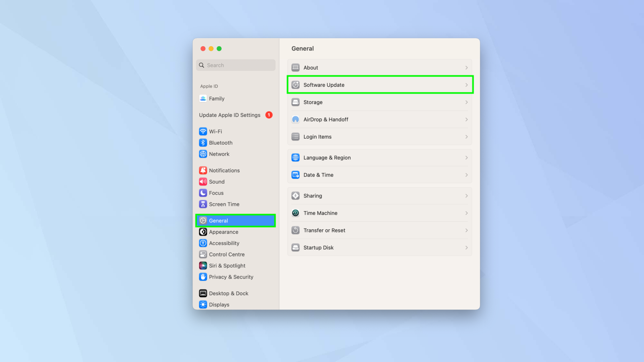Click the Date & Time calendar icon

coord(295,175)
